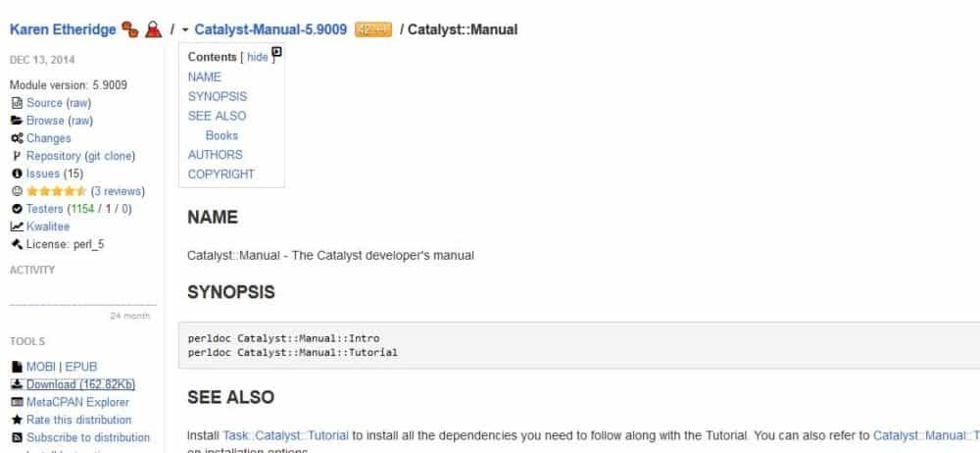Go to the Books subsection
980x453 pixels.
point(221,135)
